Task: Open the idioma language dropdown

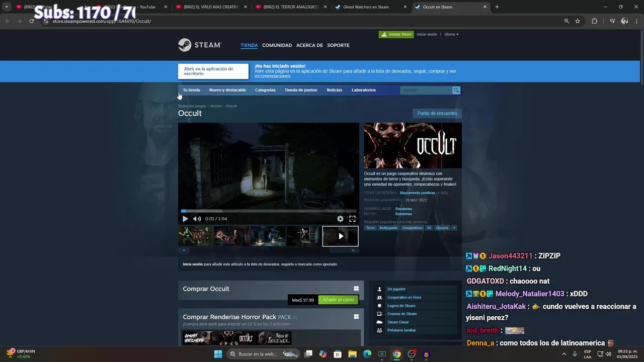Action: [x=451, y=34]
